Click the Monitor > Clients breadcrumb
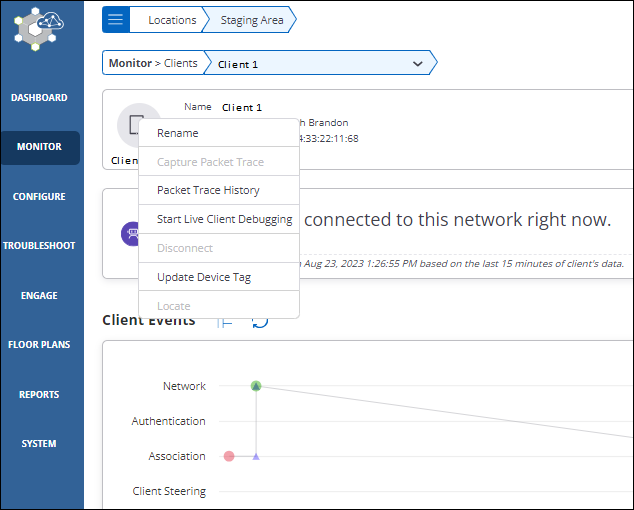 (153, 63)
